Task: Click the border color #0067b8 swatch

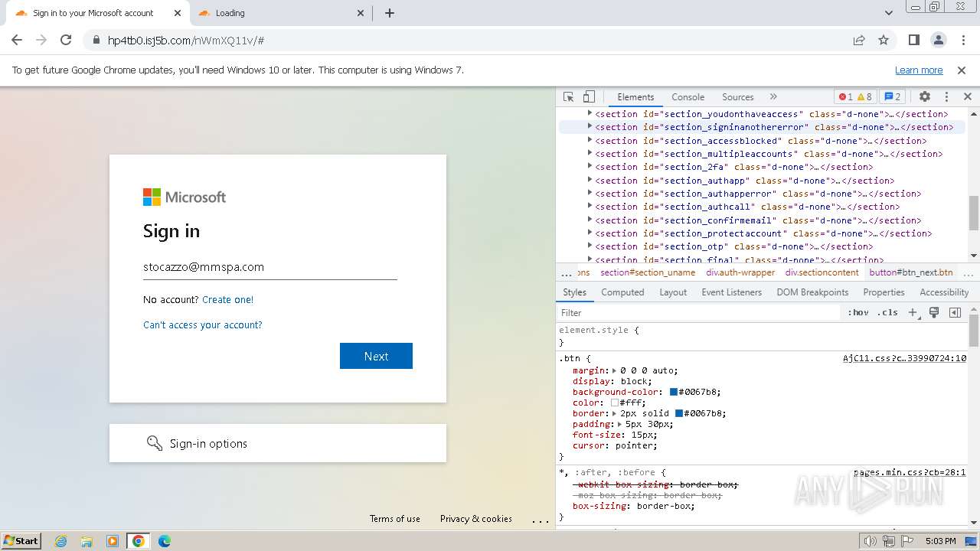Action: (x=679, y=413)
